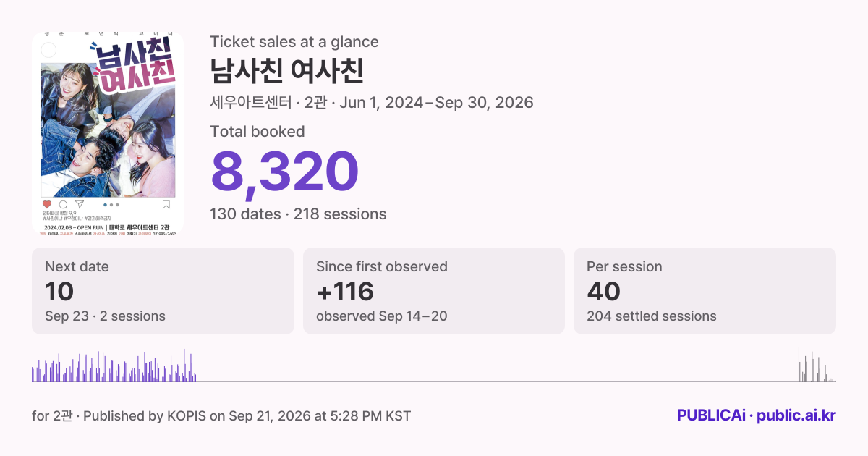Click the 8,320 total booked figure
Viewport: 868px width, 456px height.
tap(284, 172)
